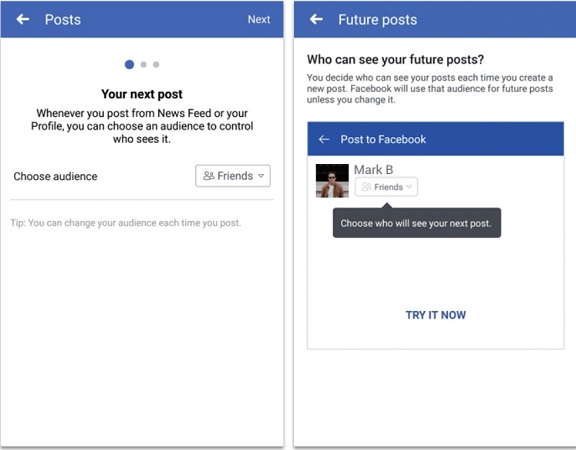
Task: Click the Choose audience label
Action: coord(55,176)
